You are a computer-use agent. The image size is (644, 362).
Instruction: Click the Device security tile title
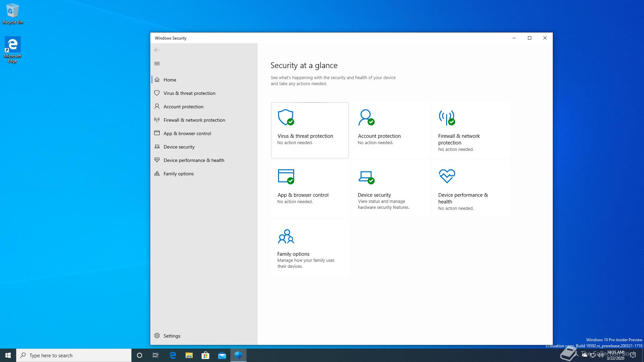[374, 195]
